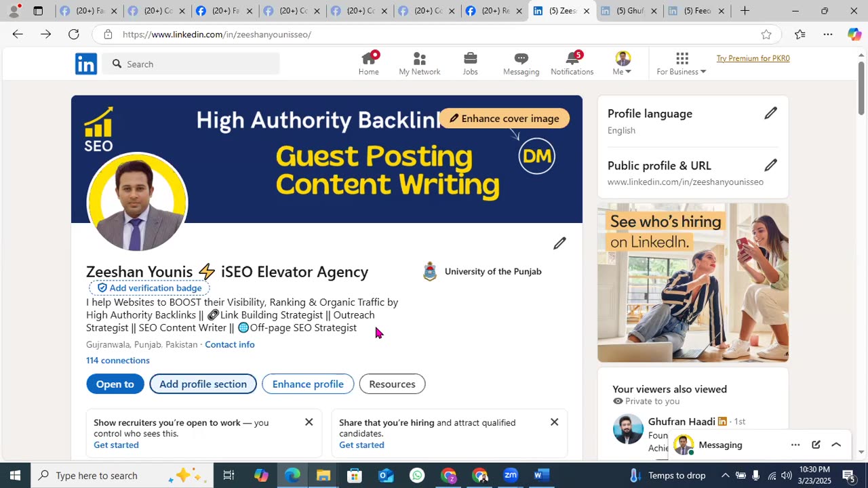
Task: Click Add verification badge
Action: [149, 288]
